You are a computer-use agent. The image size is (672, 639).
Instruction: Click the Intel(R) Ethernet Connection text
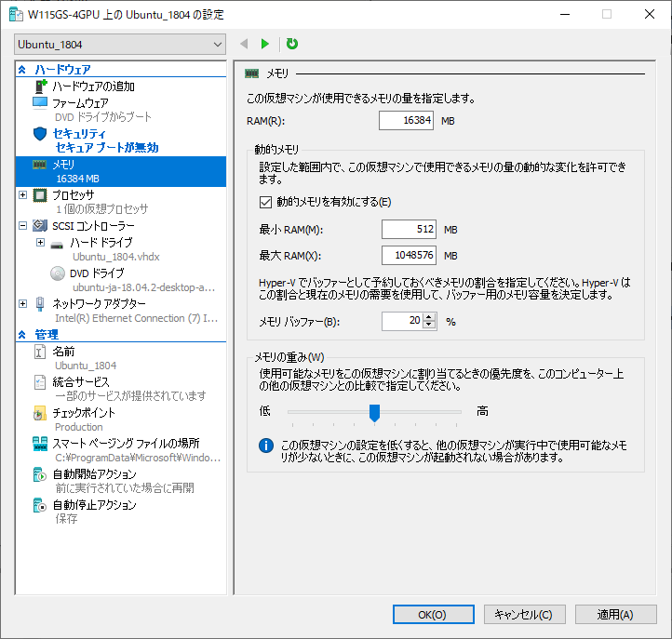pos(136,318)
